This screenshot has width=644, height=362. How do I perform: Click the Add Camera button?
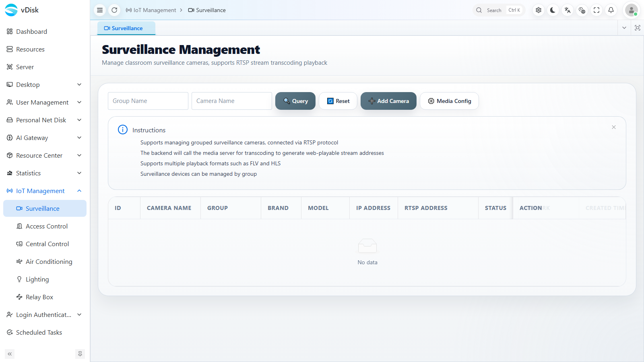tap(388, 101)
